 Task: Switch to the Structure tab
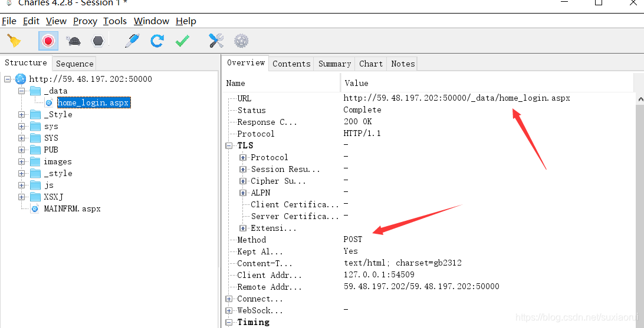(26, 63)
